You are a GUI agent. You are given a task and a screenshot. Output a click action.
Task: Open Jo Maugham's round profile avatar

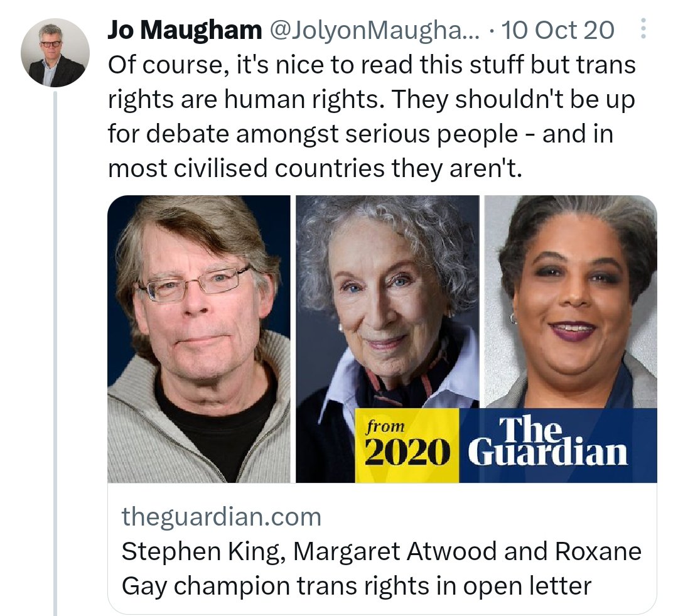(x=55, y=52)
